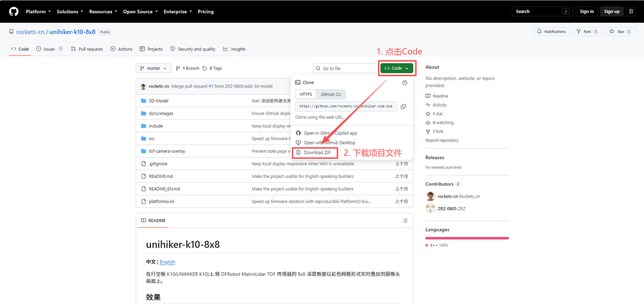Screen dimensions: 644x304
Task: Click the Sign in button
Action: [587, 11]
